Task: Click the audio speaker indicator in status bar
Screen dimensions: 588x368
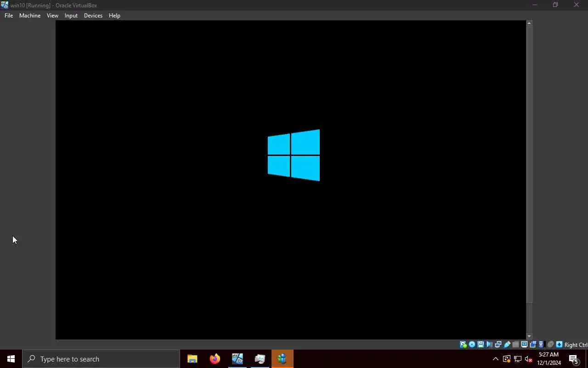Action: coord(489,345)
